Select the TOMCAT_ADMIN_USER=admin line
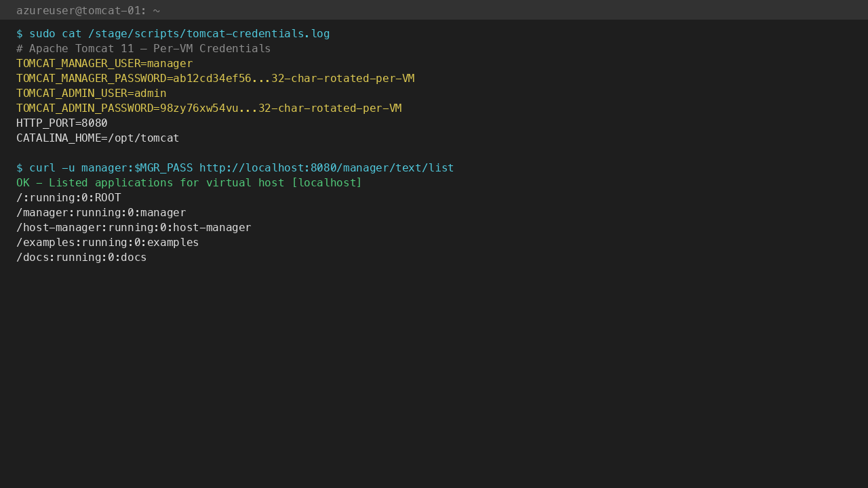Viewport: 868px width, 488px height. coord(92,94)
